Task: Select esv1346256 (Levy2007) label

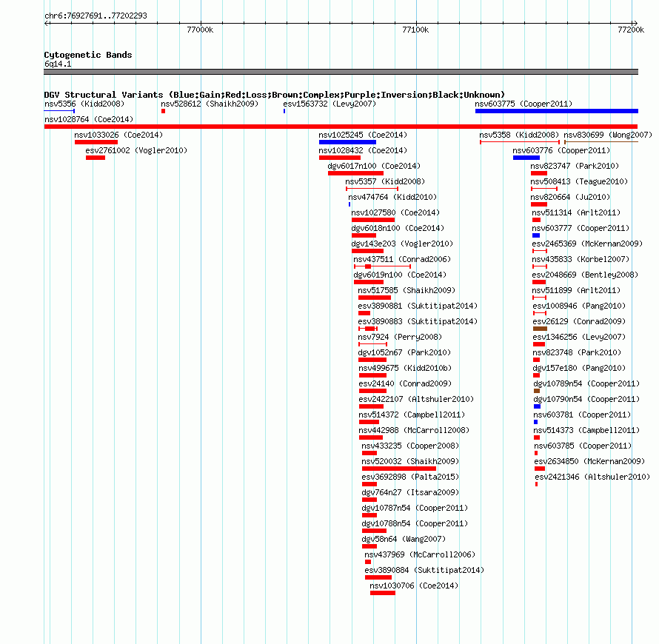Action: pyautogui.click(x=579, y=337)
